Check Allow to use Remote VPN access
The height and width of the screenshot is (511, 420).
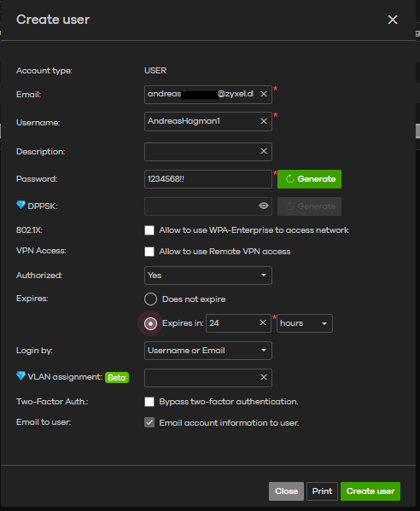(149, 252)
